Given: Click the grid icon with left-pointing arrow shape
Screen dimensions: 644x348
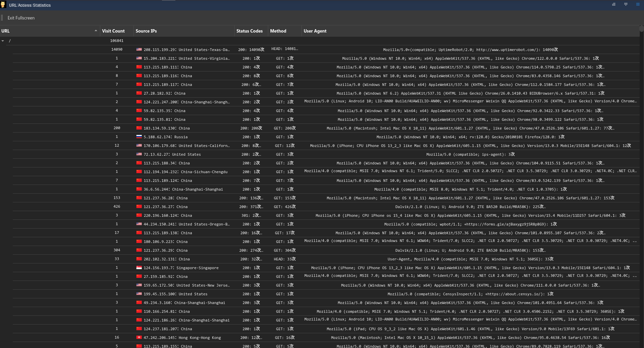Looking at the screenshot, I should coord(613,5).
